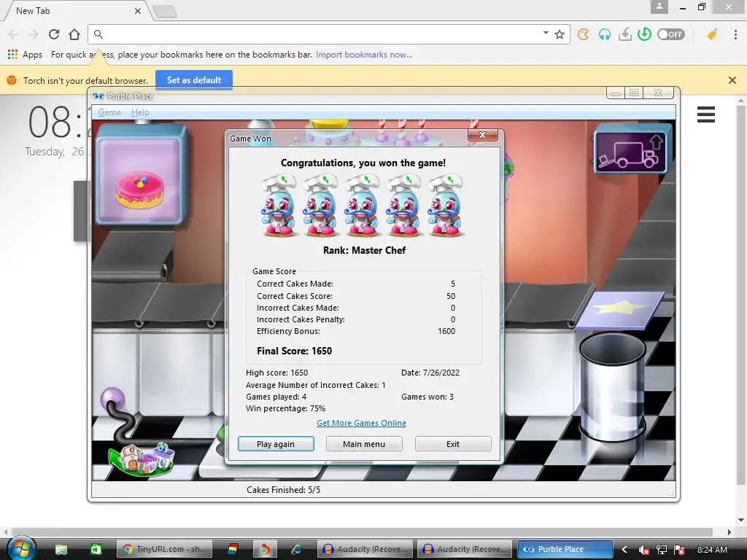Click Set as default button
Screen dimensions: 747x560
pyautogui.click(x=194, y=80)
